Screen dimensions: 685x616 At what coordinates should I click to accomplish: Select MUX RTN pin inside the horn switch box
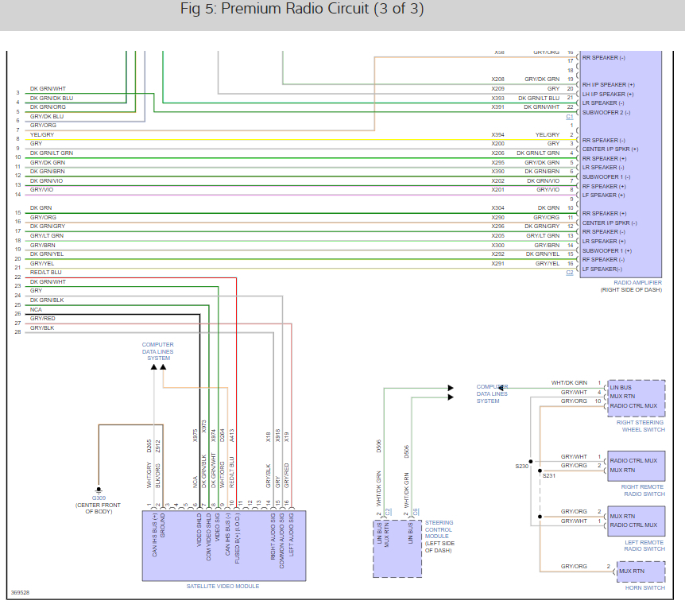tap(632, 571)
